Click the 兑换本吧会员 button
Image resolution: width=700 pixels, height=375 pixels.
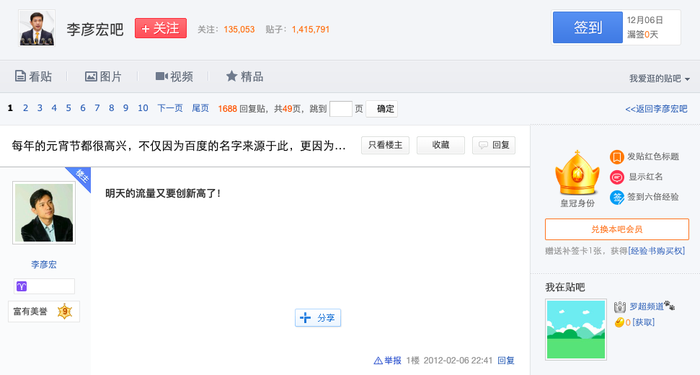(617, 229)
